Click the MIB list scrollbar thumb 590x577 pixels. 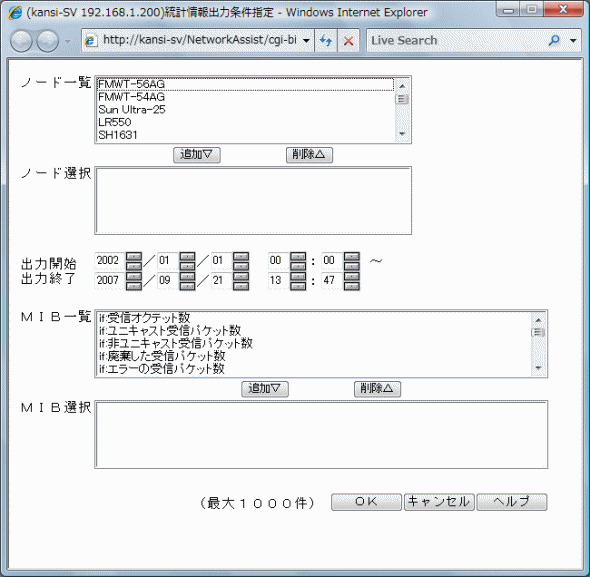click(538, 332)
